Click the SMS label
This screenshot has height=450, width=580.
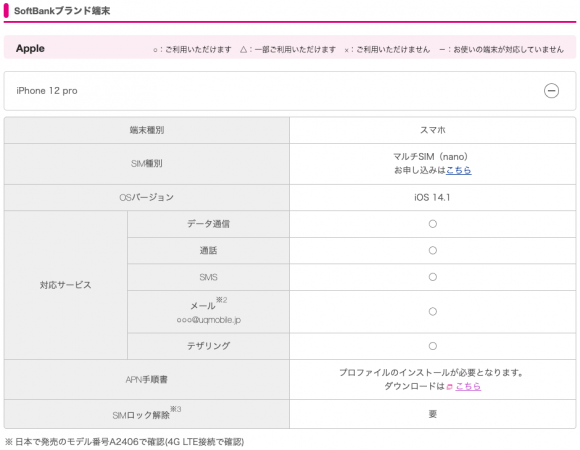[208, 277]
